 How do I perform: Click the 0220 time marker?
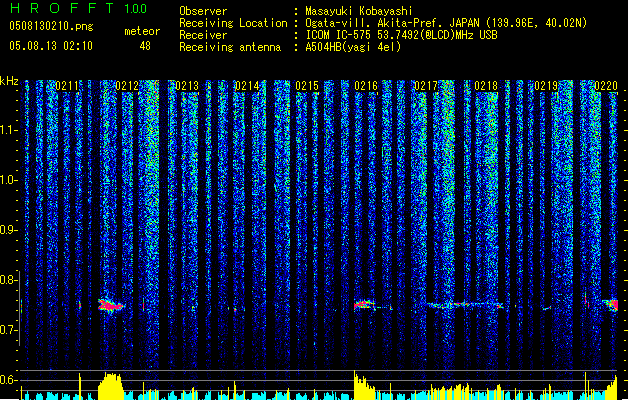(x=606, y=86)
